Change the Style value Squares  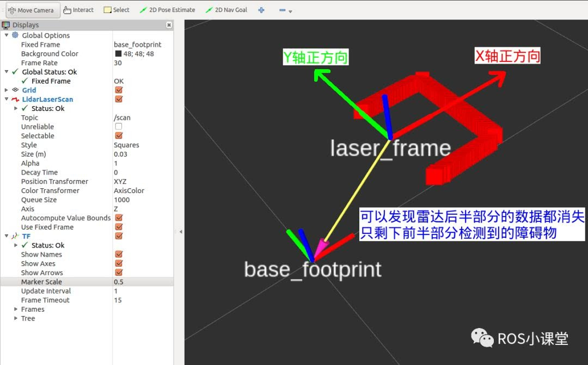coord(126,145)
